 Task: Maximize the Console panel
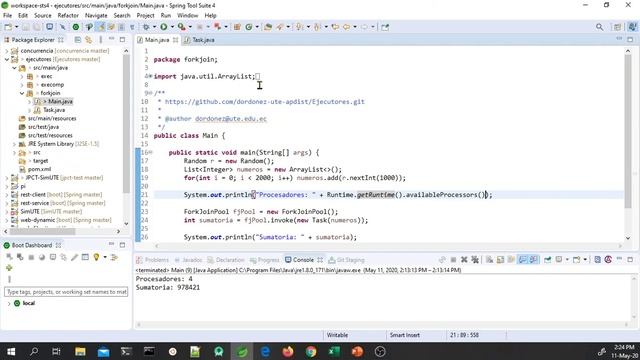pyautogui.click(x=630, y=259)
